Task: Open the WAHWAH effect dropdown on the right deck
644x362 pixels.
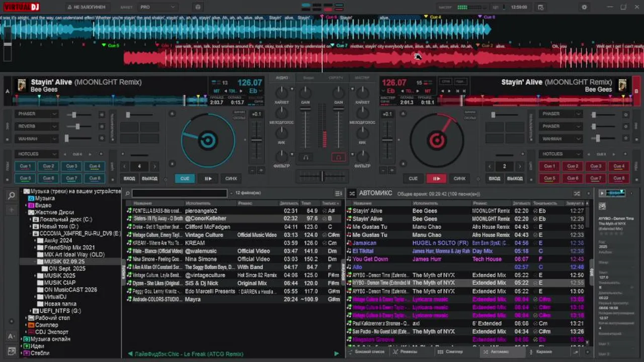Action: click(560, 138)
